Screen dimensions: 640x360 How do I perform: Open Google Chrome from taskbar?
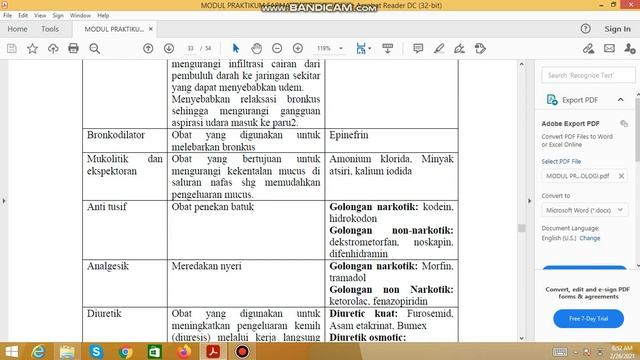pos(126,351)
